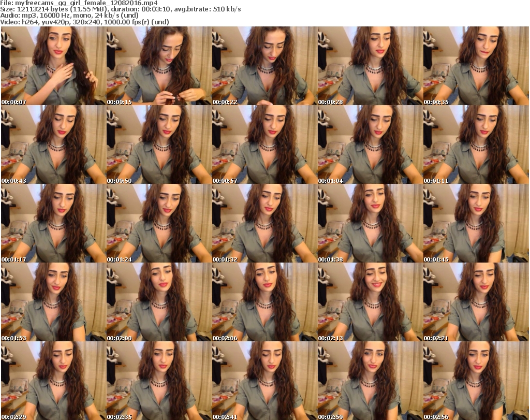Open the thumbnail frame stamped 00:00:50
Image resolution: width=530 pixels, height=420 pixels.
159,144
